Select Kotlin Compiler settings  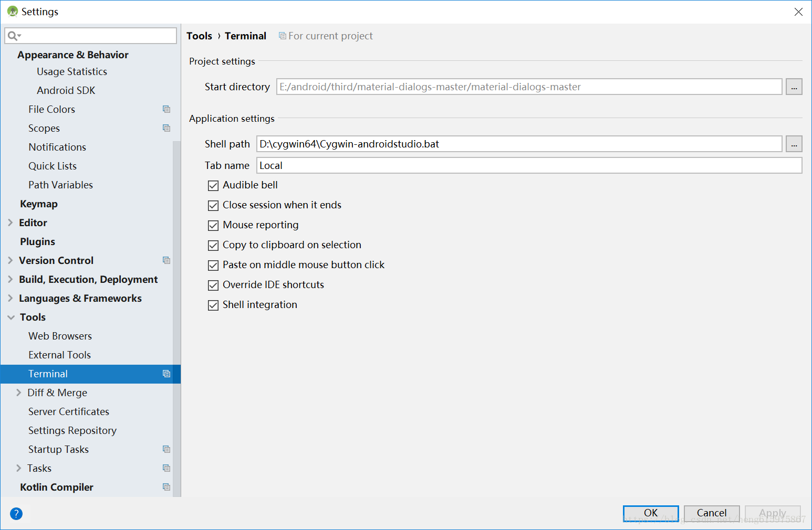pos(57,487)
